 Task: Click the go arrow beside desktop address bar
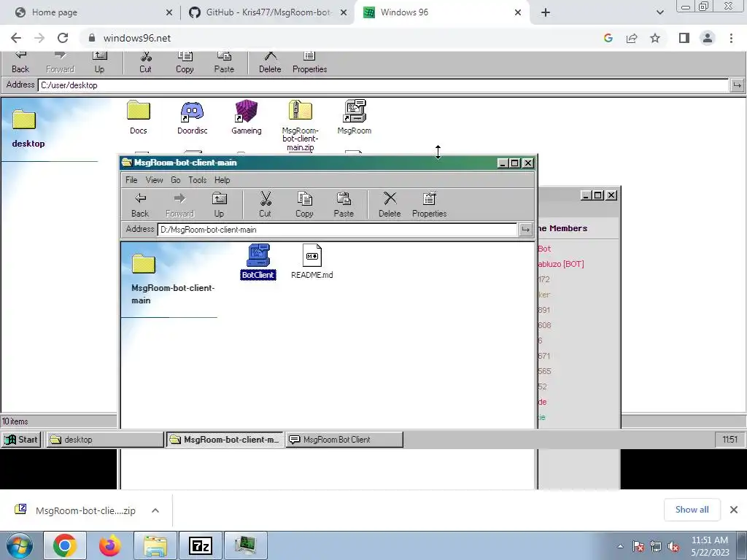tap(737, 85)
